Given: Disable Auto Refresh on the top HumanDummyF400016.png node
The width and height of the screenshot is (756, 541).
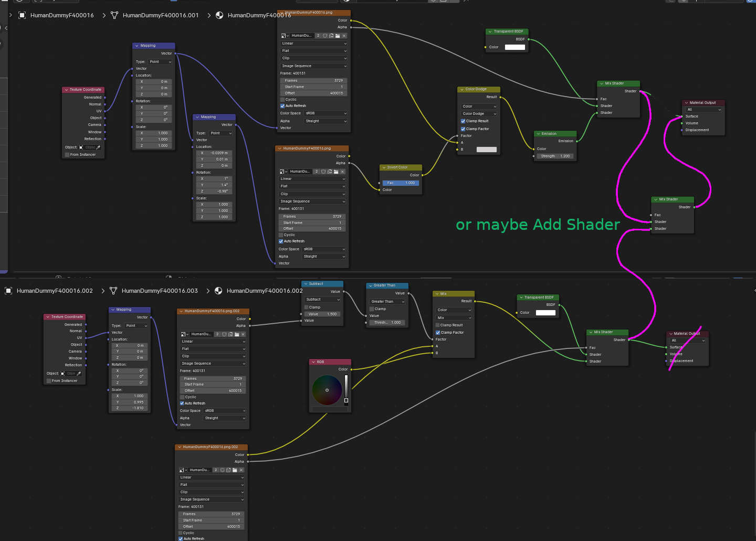Looking at the screenshot, I should 282,106.
